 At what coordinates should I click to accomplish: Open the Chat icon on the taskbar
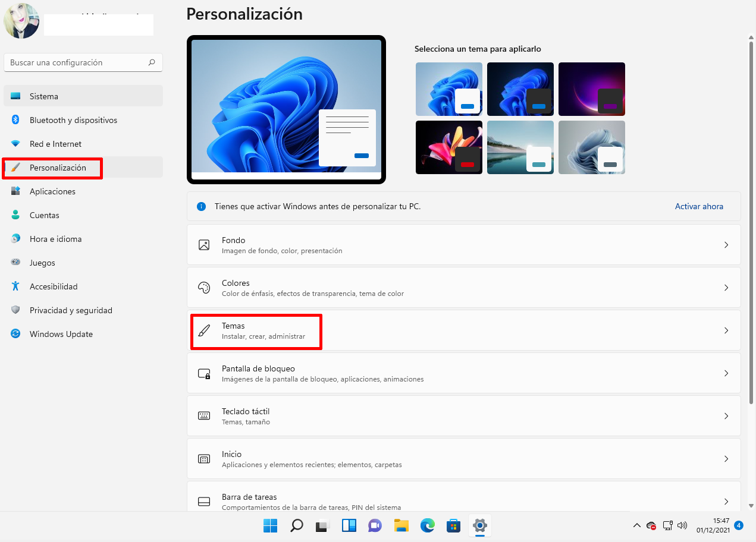click(375, 525)
